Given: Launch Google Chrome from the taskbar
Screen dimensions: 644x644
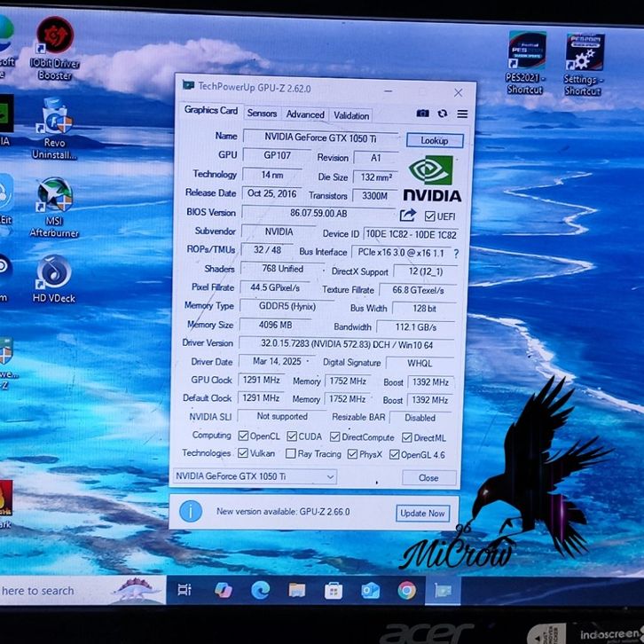Looking at the screenshot, I should click(406, 590).
